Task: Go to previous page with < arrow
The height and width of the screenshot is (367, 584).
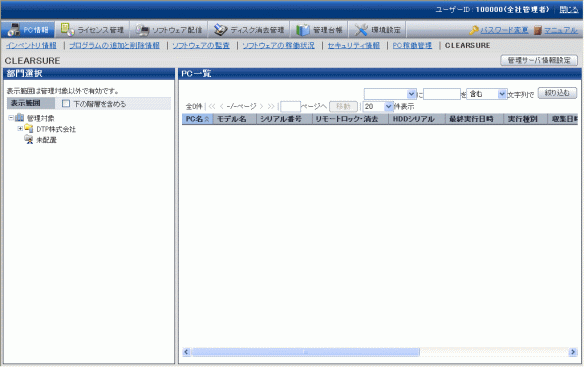Action: pos(222,107)
